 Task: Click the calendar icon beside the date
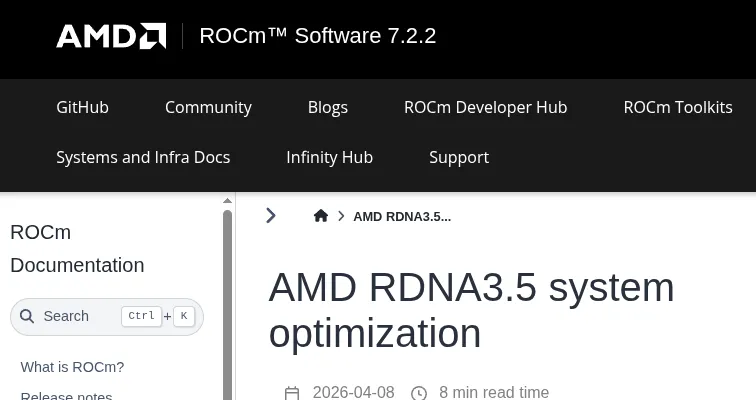coord(292,393)
